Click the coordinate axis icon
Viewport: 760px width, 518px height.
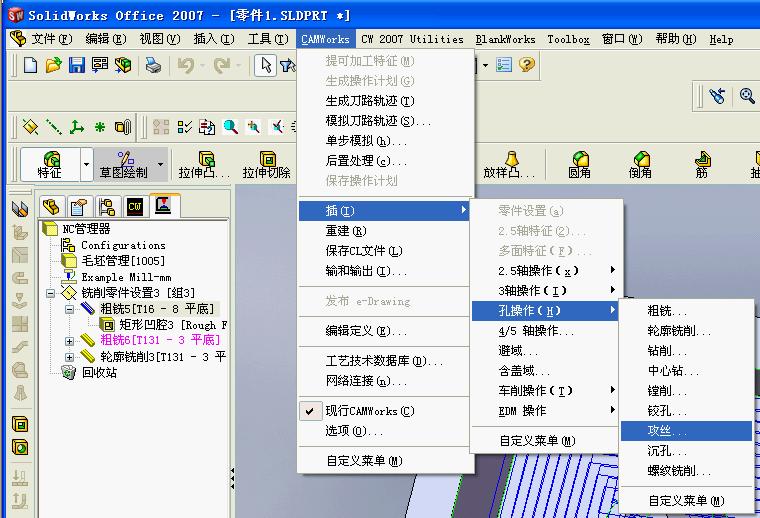tap(77, 127)
